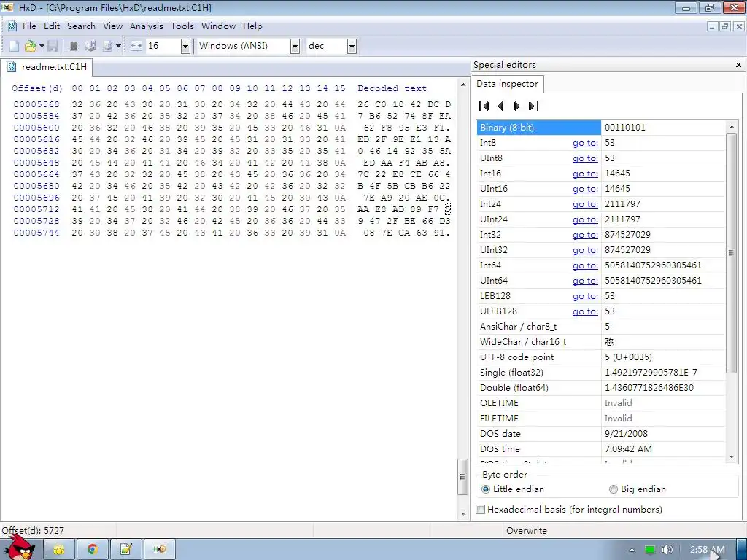Click the volume speaker tray icon

[667, 550]
